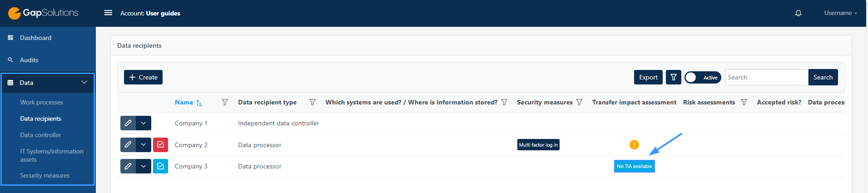Open the Company 2 row actions dropdown

[144, 145]
